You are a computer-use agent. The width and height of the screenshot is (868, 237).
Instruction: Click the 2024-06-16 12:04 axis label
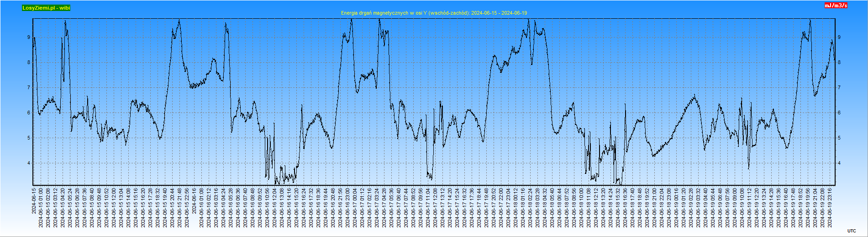click(275, 207)
